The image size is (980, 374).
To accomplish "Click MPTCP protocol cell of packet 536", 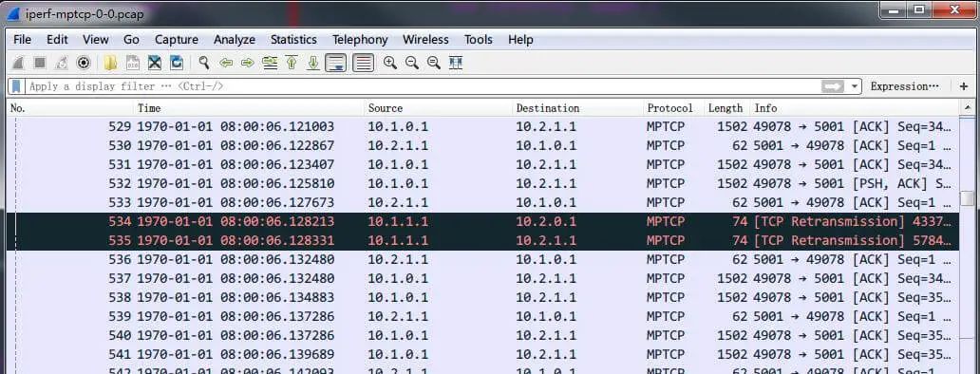I will click(666, 259).
